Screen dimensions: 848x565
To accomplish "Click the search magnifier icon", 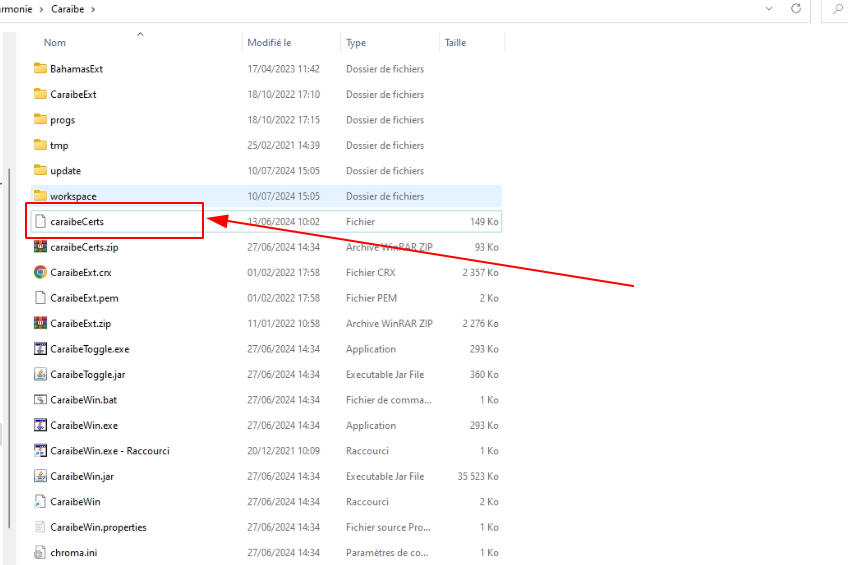I will (x=838, y=9).
